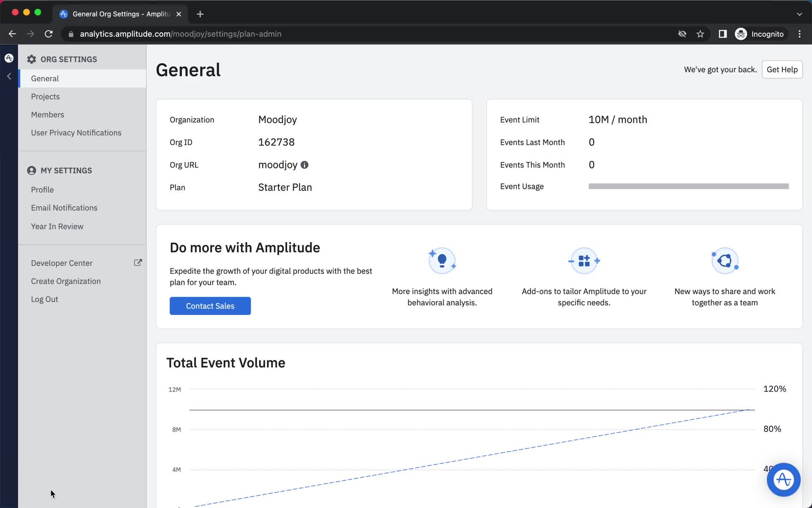The width and height of the screenshot is (812, 508).
Task: Click the 10M / month event limit
Action: tap(618, 119)
